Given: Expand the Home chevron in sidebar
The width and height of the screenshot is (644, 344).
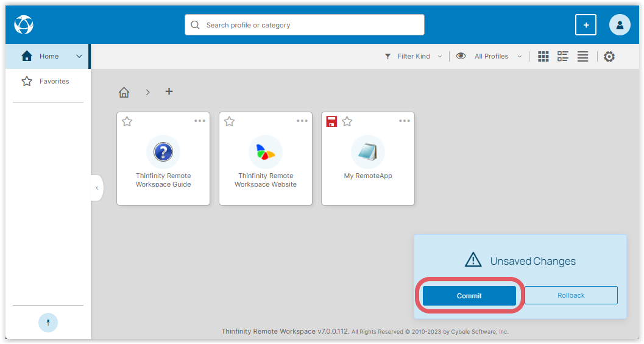Looking at the screenshot, I should pyautogui.click(x=79, y=56).
